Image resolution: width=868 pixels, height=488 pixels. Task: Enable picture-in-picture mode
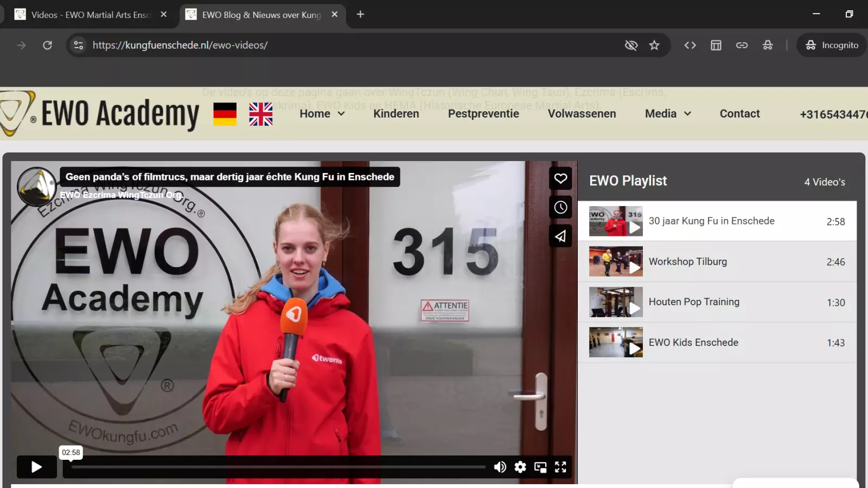click(540, 467)
